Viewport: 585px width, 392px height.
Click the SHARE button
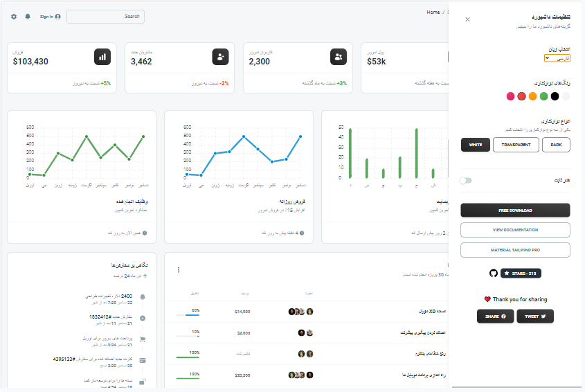[496, 317]
